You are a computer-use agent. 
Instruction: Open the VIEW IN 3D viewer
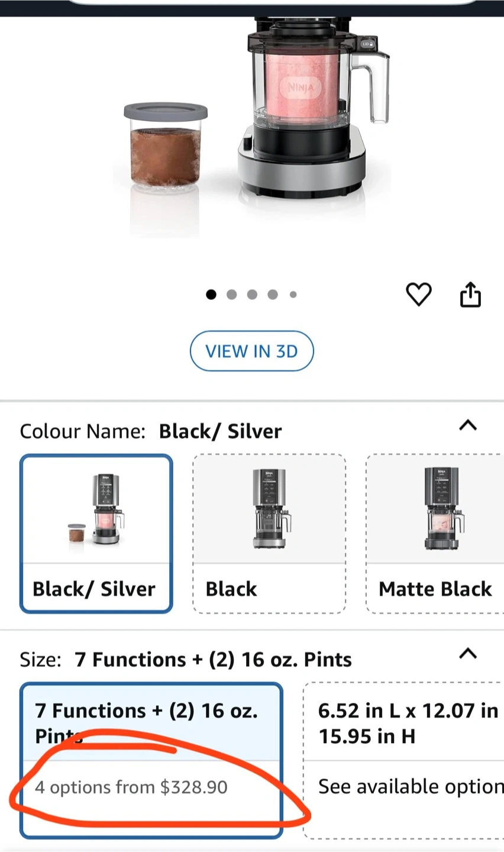pos(252,351)
